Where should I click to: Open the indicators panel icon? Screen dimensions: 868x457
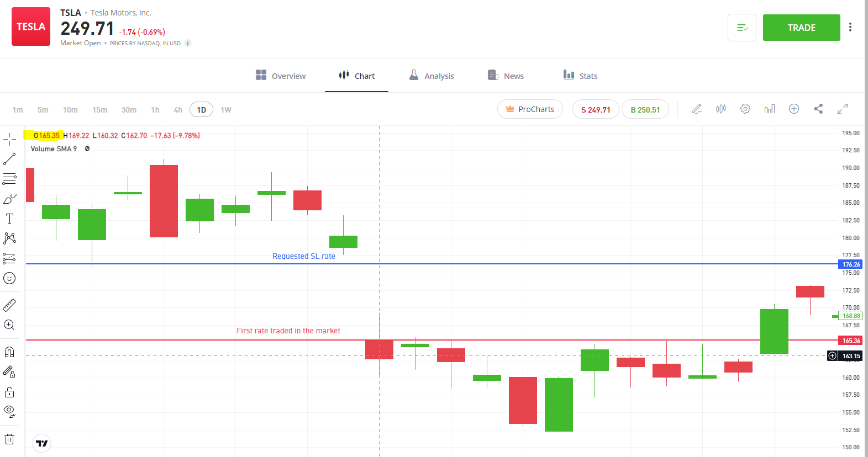[x=770, y=109]
